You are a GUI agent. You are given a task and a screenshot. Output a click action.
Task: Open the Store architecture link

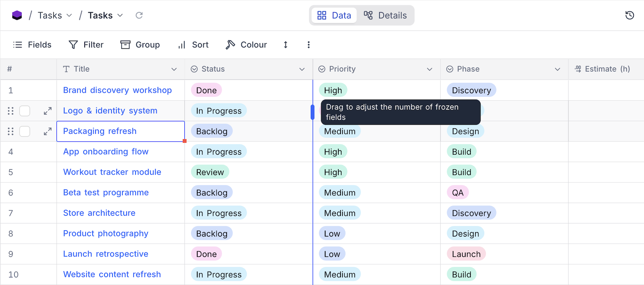tap(99, 213)
